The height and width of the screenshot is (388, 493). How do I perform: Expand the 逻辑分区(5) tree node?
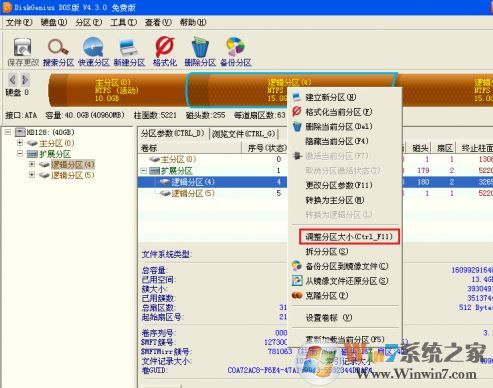tap(32, 175)
